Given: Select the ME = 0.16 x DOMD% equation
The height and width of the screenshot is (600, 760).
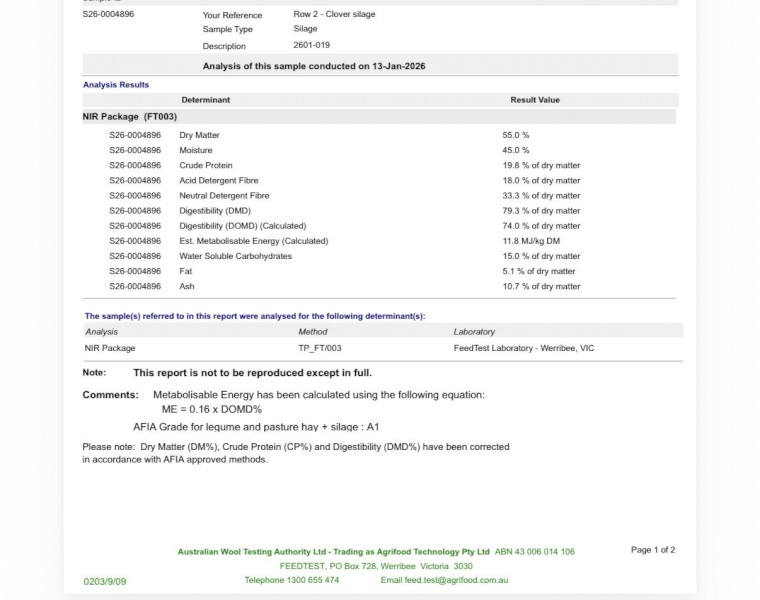Looking at the screenshot, I should (212, 410).
